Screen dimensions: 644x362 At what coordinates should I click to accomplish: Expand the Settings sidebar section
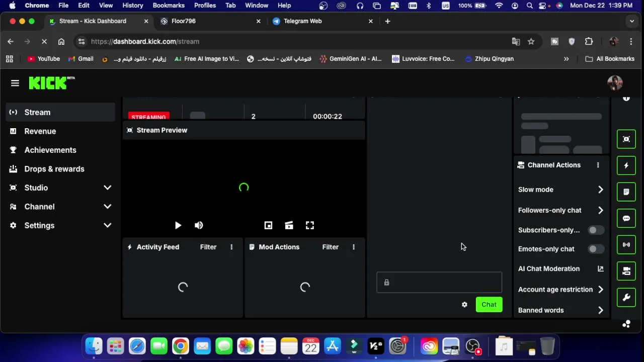point(61,226)
